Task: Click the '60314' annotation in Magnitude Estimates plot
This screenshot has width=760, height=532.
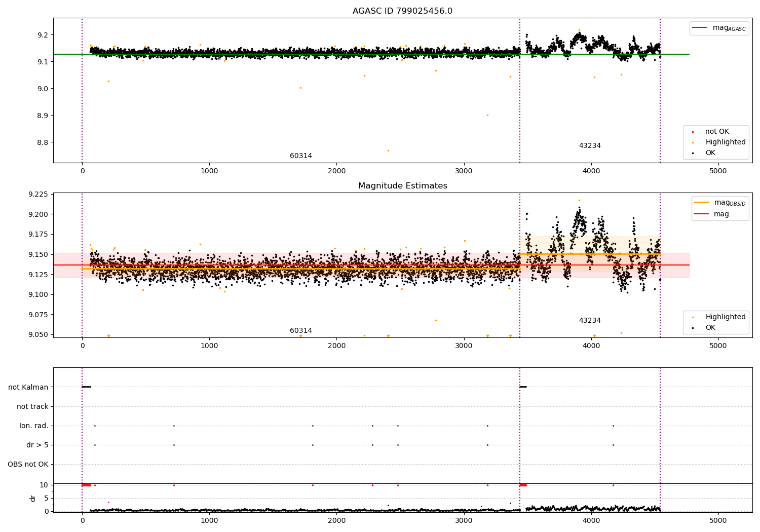Action: click(301, 331)
